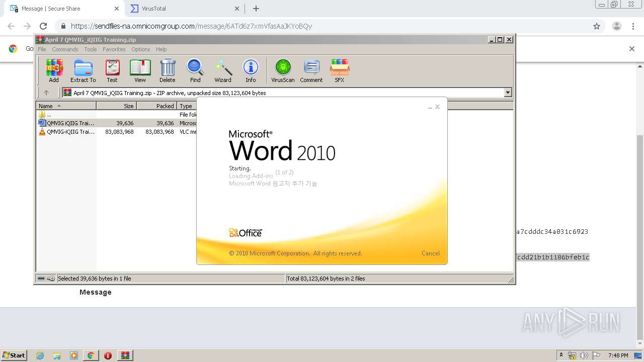Screen dimensions: 644x362
Task: Expand the archive path dropdown
Action: (508, 93)
